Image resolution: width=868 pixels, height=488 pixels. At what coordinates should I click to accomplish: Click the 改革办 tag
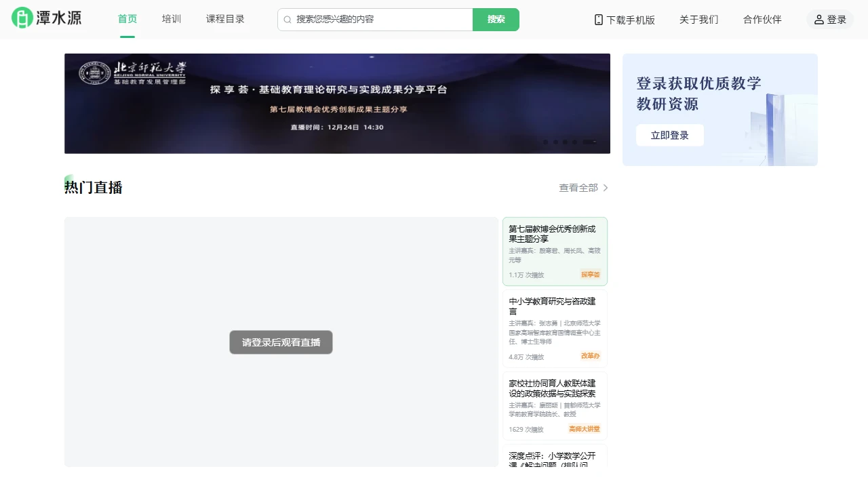(x=590, y=356)
